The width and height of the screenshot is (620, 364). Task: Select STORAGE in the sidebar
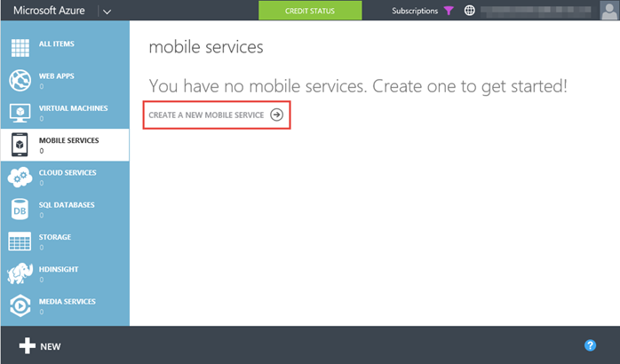pyautogui.click(x=65, y=241)
